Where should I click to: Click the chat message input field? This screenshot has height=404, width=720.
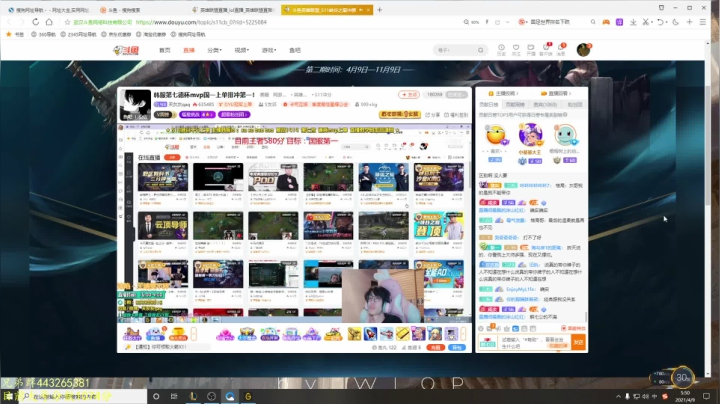click(535, 342)
